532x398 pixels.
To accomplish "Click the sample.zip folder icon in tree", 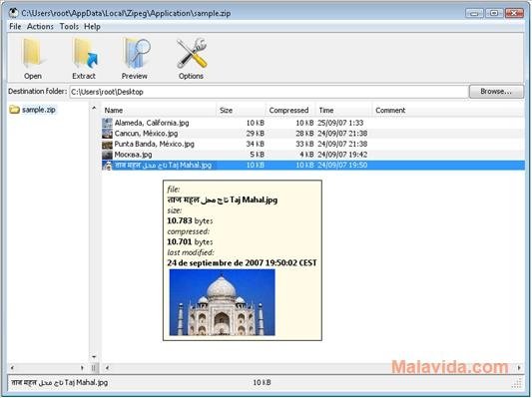I will tap(14, 110).
